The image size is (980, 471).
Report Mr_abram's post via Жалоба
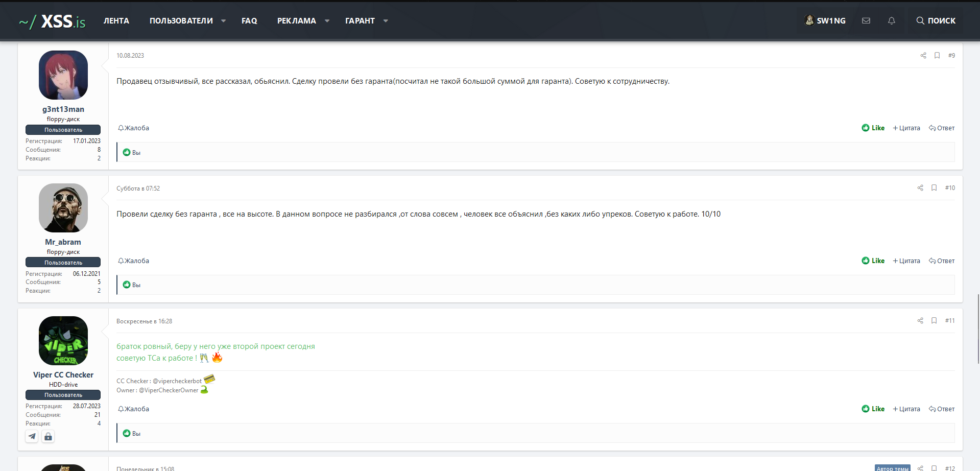click(133, 261)
